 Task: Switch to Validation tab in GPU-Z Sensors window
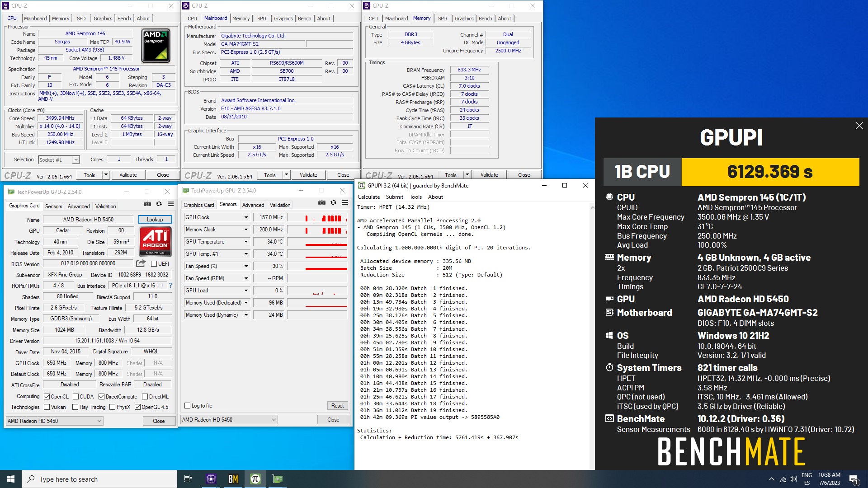coord(280,205)
